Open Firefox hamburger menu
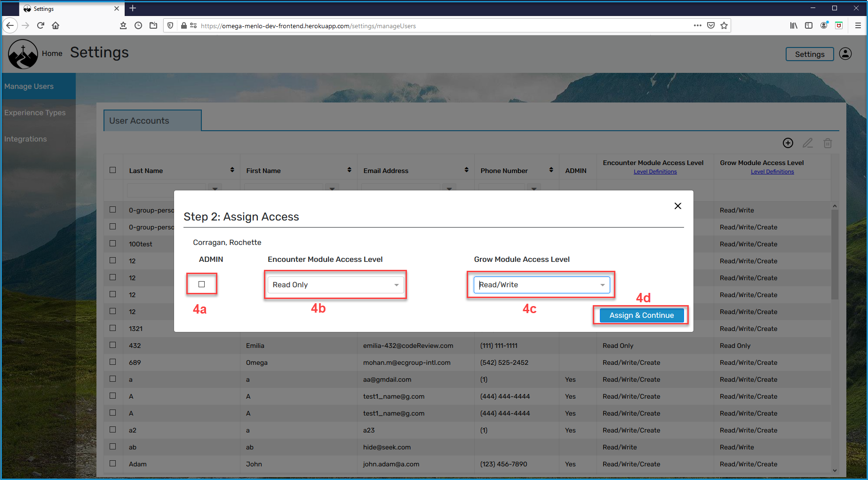The width and height of the screenshot is (868, 480). [858, 25]
